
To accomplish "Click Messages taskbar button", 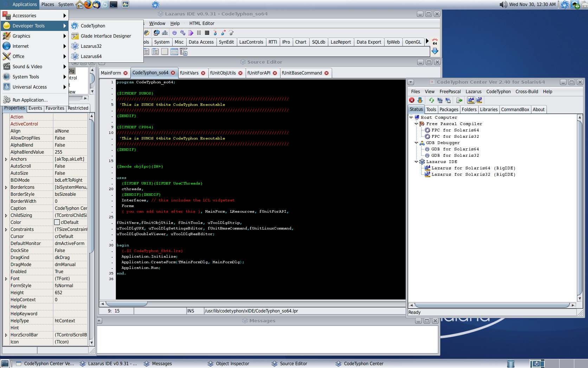I will pos(159,363).
